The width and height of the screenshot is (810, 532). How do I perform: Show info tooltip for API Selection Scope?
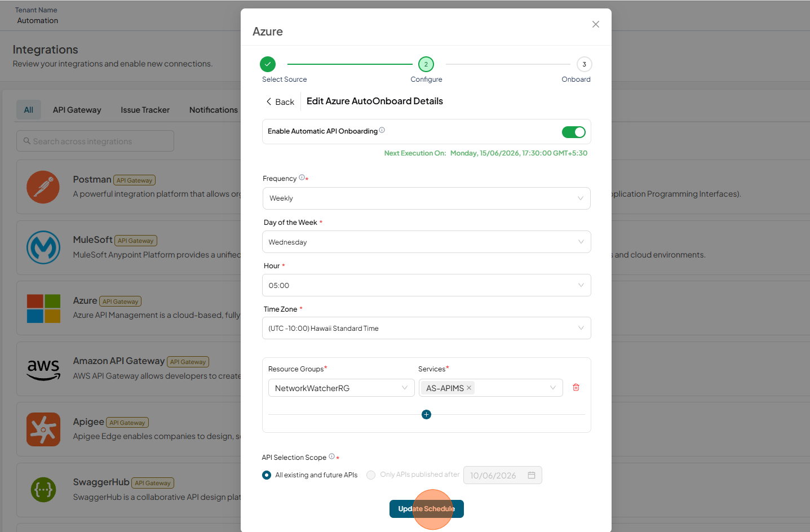point(331,456)
